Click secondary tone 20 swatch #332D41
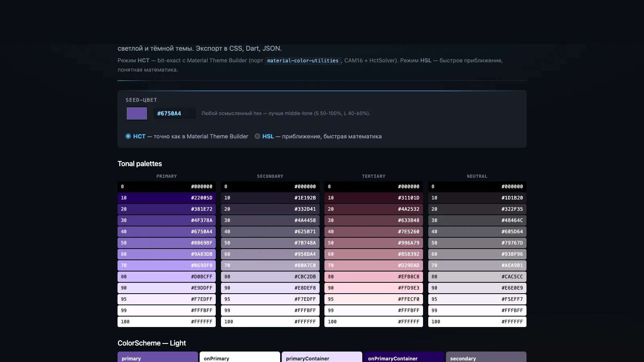This screenshot has width=644, height=362. [270, 209]
